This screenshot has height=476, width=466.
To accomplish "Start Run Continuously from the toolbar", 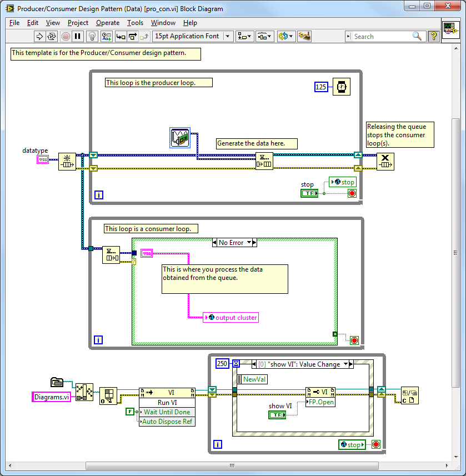I will (x=52, y=37).
